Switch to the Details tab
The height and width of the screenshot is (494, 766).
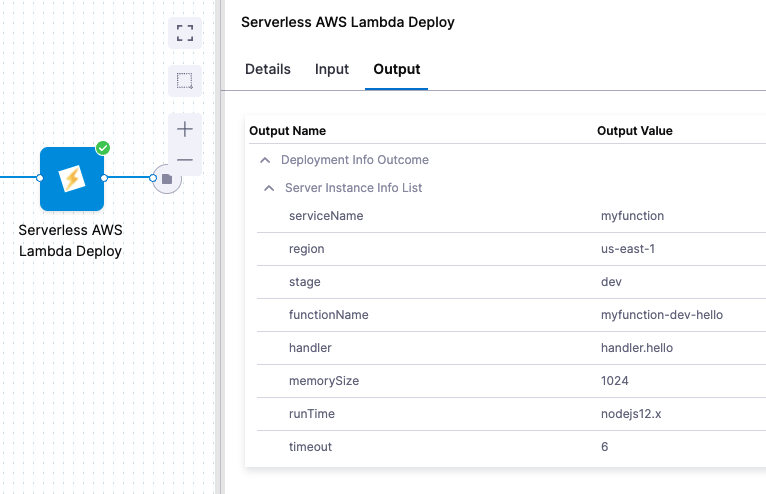coord(268,69)
